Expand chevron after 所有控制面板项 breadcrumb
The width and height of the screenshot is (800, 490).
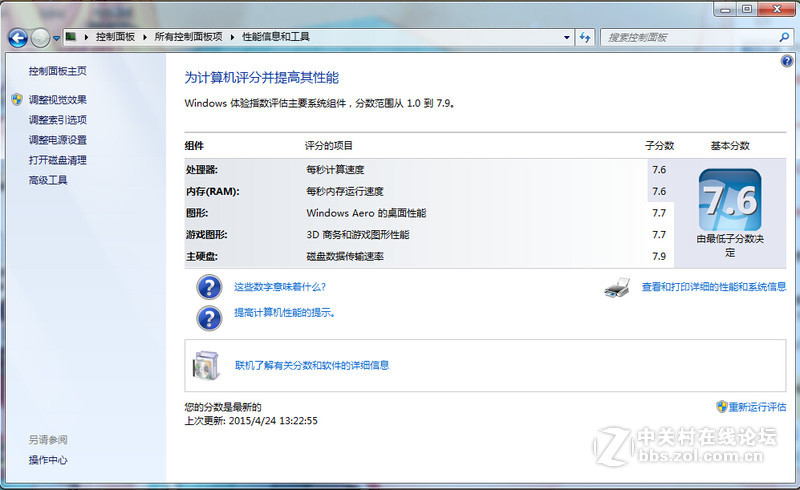pyautogui.click(x=232, y=37)
